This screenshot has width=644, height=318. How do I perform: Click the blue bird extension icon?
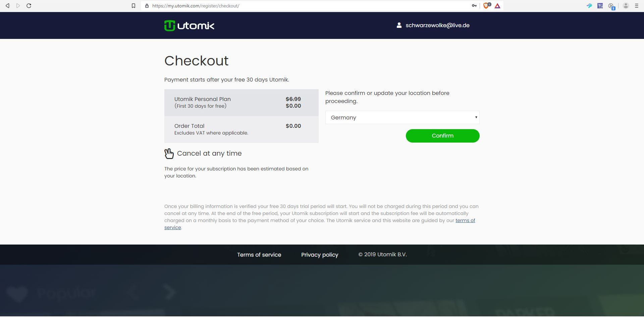coord(589,6)
